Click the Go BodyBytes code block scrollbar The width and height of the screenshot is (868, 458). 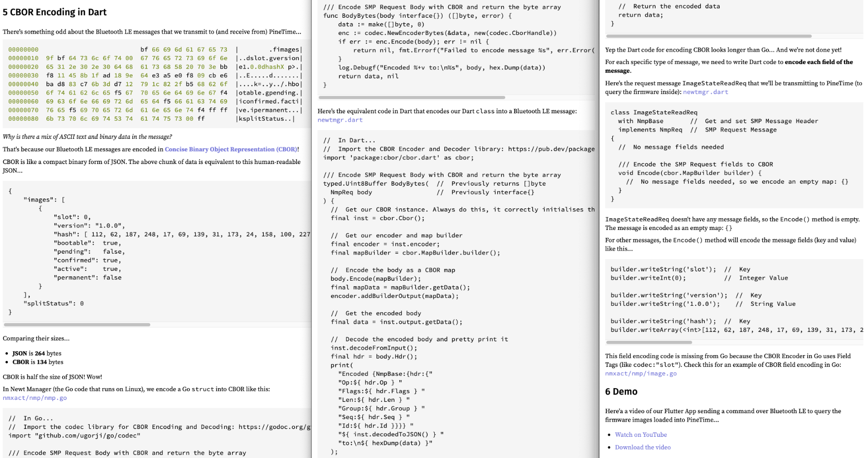point(412,98)
